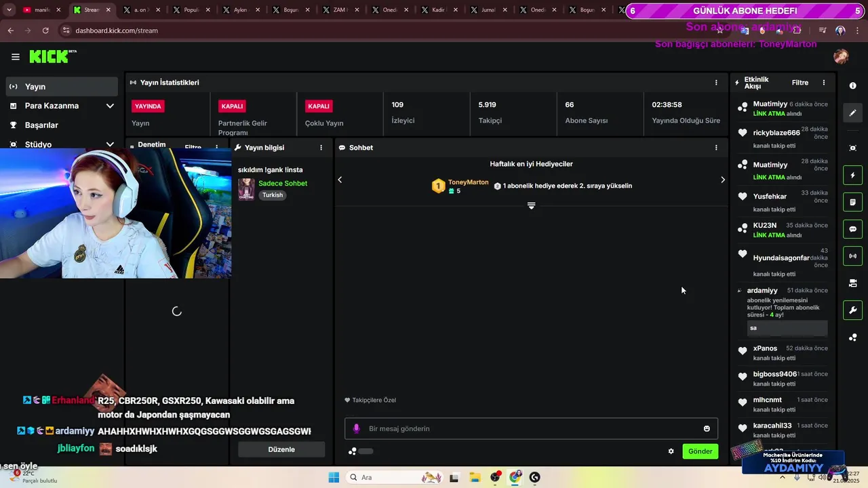The height and width of the screenshot is (488, 868).
Task: Expand the Para Kazanma menu
Action: (x=62, y=106)
